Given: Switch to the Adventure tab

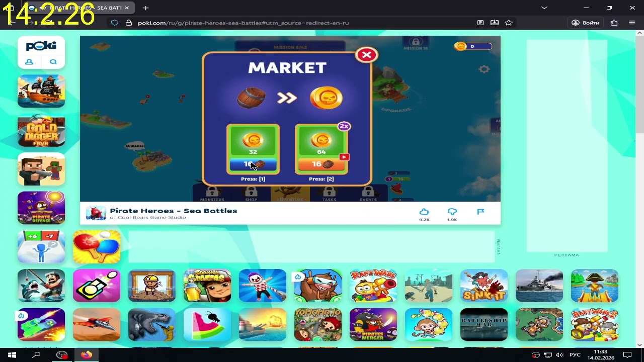Looking at the screenshot, I should click(290, 194).
